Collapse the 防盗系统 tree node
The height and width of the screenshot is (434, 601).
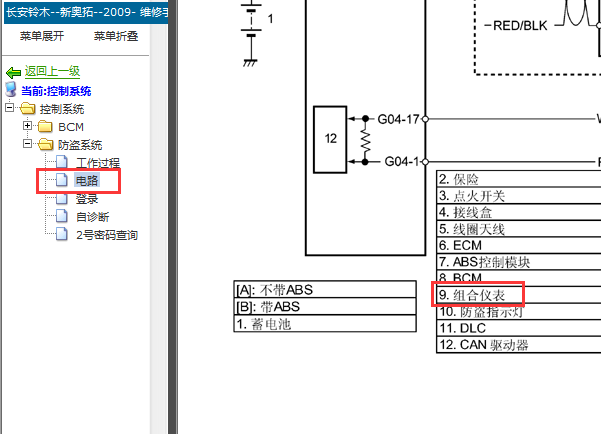coord(27,143)
